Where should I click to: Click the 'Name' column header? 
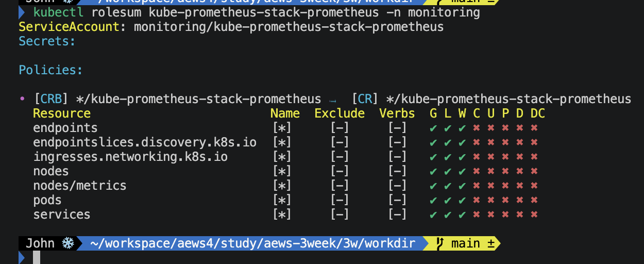click(285, 113)
